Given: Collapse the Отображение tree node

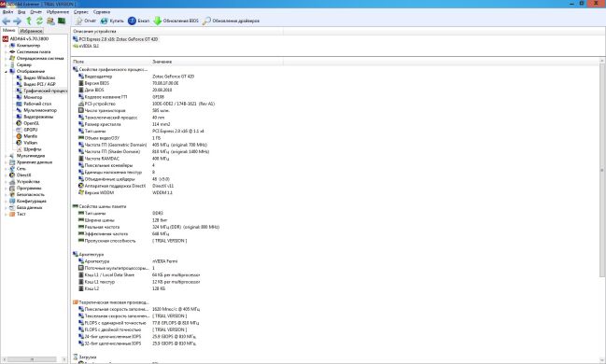Looking at the screenshot, I should pos(6,72).
